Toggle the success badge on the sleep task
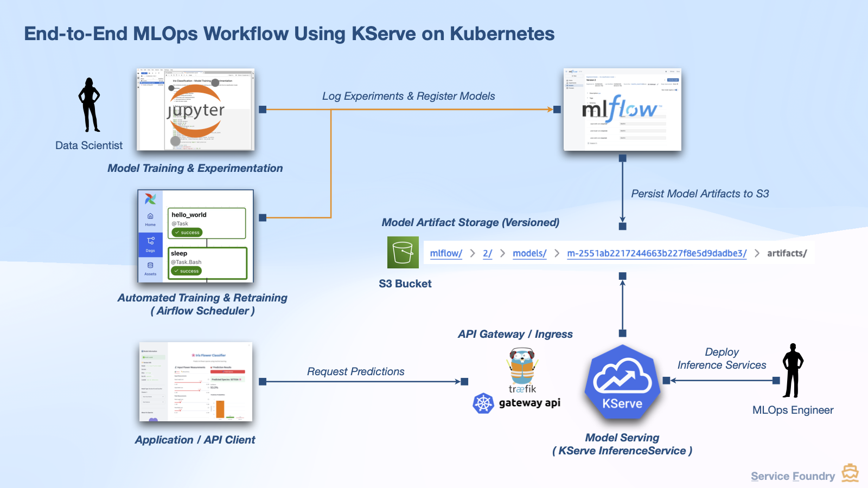This screenshot has width=868, height=488. (186, 271)
